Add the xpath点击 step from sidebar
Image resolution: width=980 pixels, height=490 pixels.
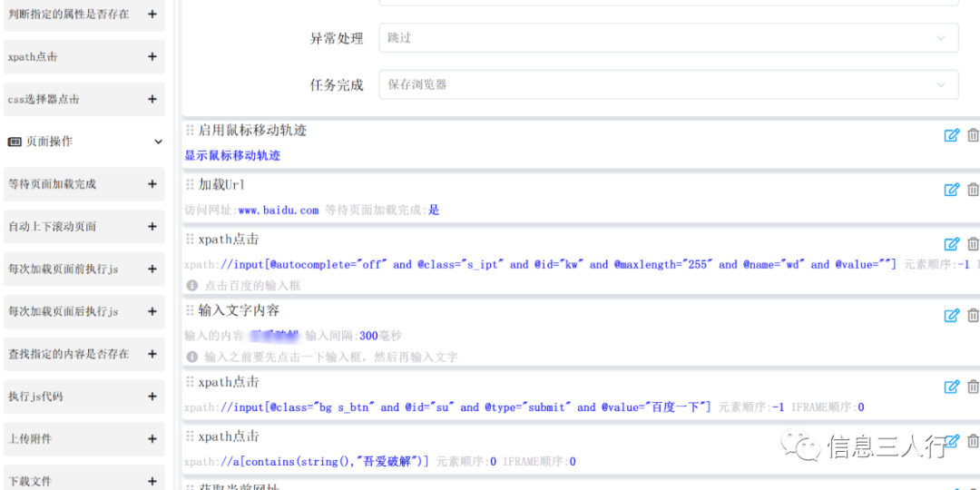(x=152, y=56)
